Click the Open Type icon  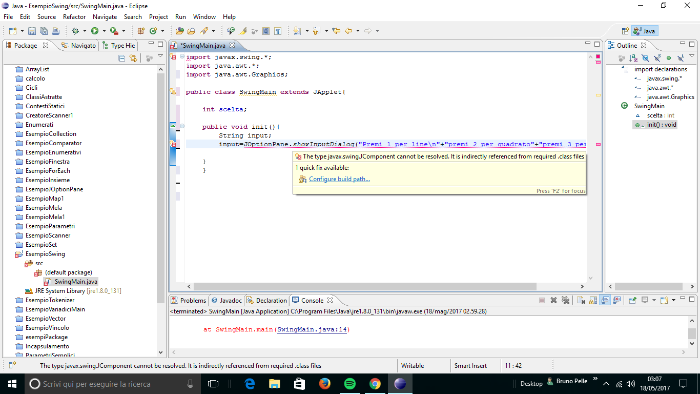coord(179,31)
